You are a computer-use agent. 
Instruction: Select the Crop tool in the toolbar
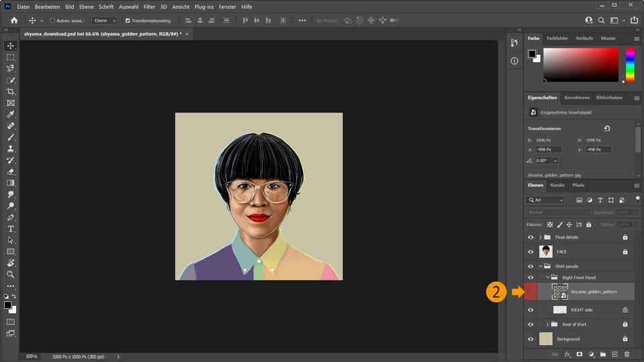point(11,91)
